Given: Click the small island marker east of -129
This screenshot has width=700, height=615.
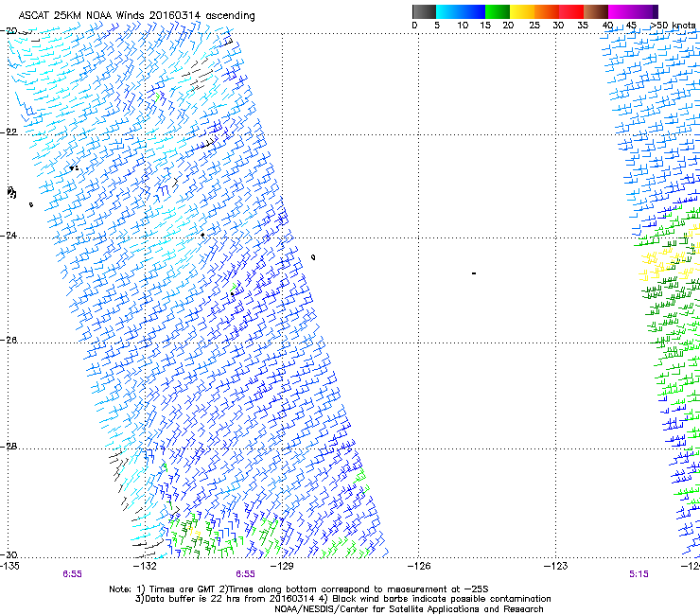Looking at the screenshot, I should point(313,257).
